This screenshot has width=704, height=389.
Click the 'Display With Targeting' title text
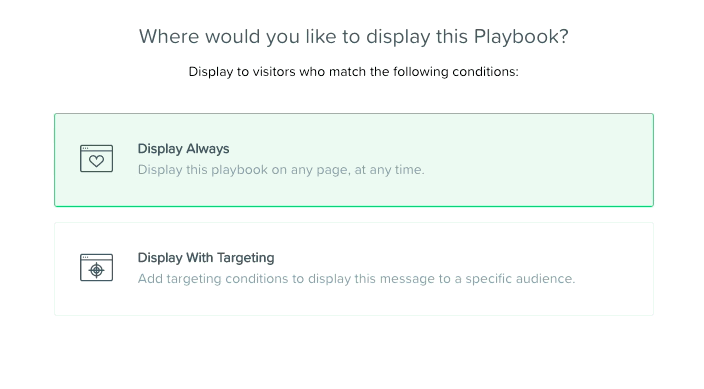click(206, 258)
